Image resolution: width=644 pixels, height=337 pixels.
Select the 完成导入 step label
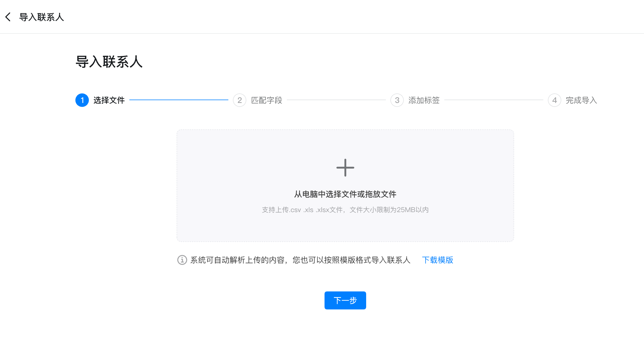point(581,100)
